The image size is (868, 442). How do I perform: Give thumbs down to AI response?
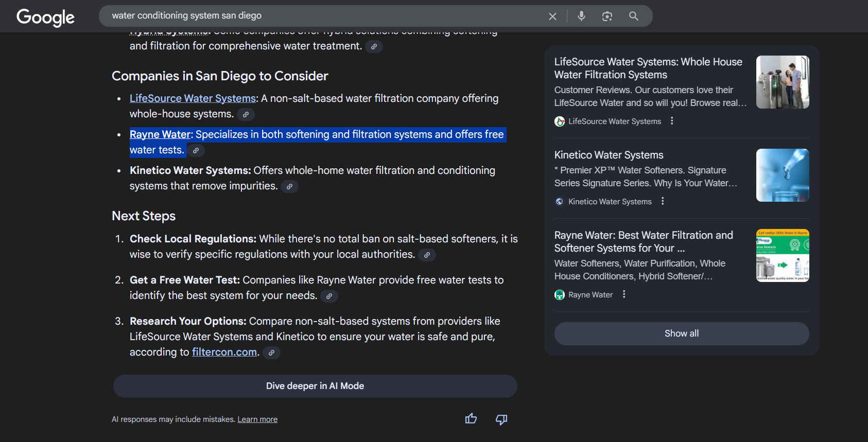click(501, 419)
